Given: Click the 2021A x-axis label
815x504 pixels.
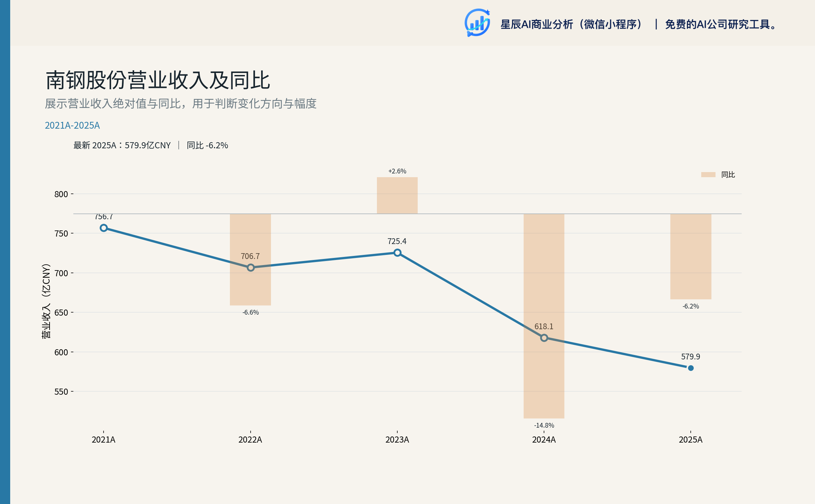Looking at the screenshot, I should click(104, 440).
